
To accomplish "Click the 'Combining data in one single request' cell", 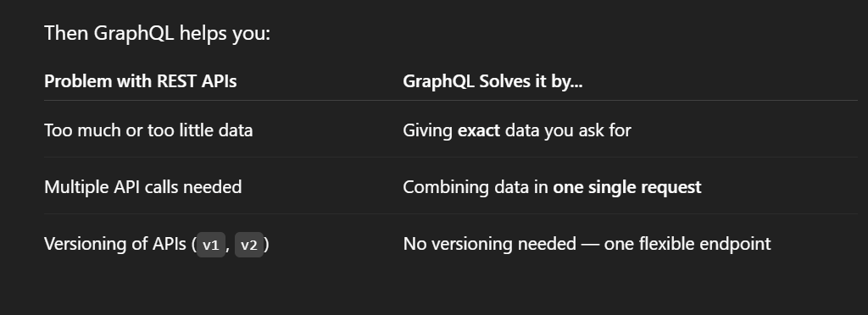I will 552,187.
